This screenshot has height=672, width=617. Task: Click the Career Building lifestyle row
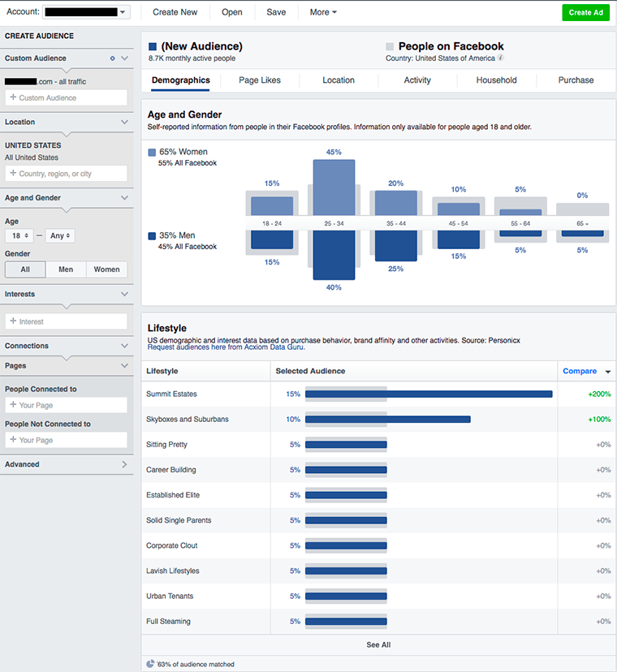click(378, 470)
